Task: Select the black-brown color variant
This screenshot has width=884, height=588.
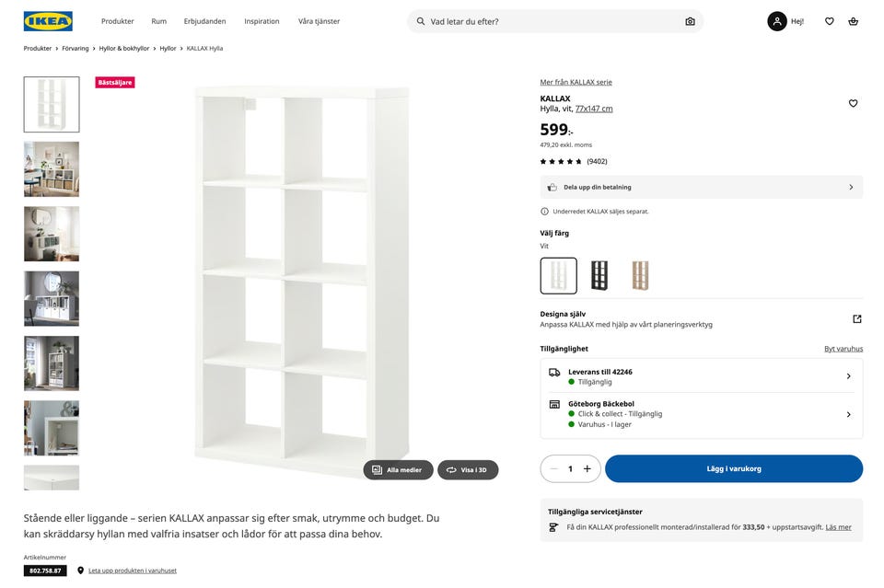Action: pos(599,275)
